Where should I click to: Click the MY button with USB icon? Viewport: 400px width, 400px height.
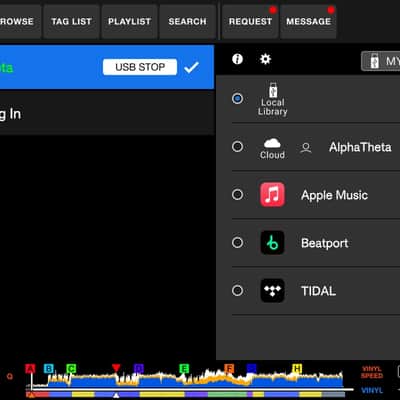click(381, 61)
